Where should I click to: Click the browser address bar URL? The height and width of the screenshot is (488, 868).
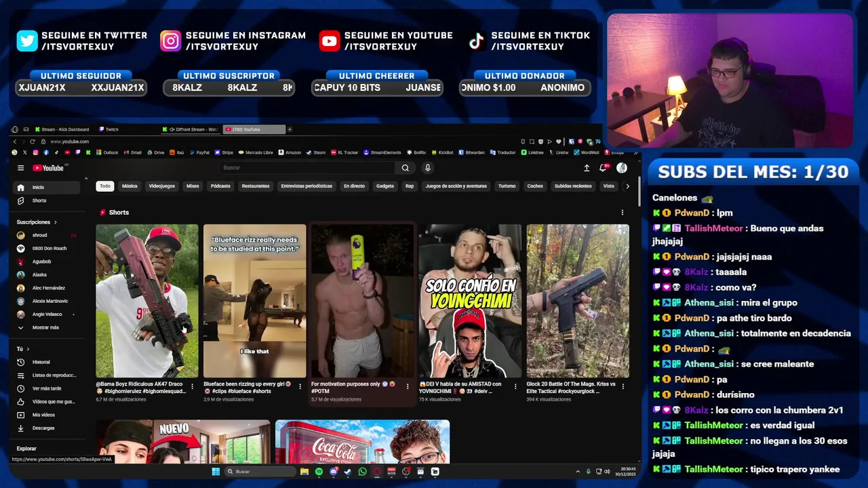70,142
